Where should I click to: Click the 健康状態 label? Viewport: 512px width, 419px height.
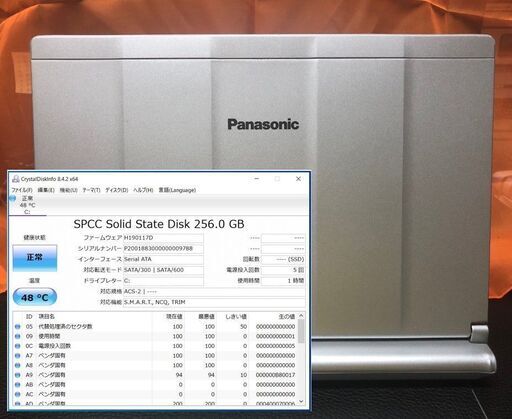pos(35,238)
